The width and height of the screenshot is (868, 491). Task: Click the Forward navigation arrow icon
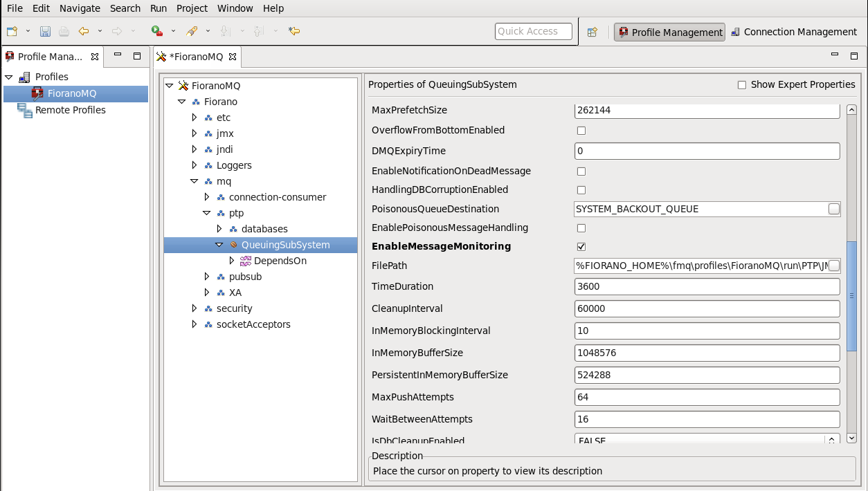(x=117, y=31)
